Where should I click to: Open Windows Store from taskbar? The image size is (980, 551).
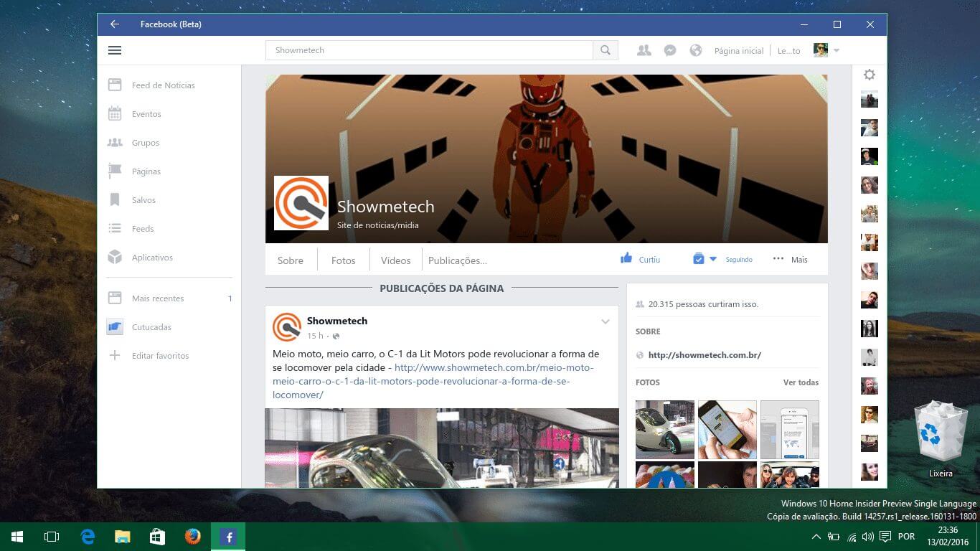click(157, 537)
